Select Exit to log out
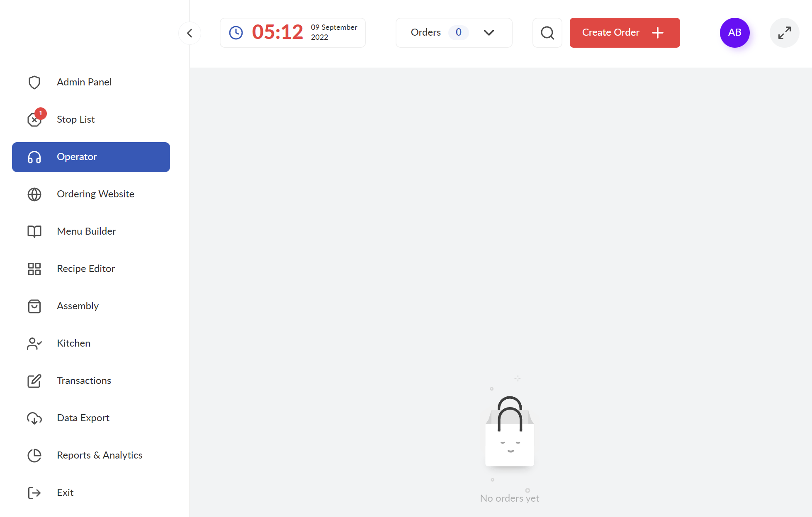812x517 pixels. point(91,493)
